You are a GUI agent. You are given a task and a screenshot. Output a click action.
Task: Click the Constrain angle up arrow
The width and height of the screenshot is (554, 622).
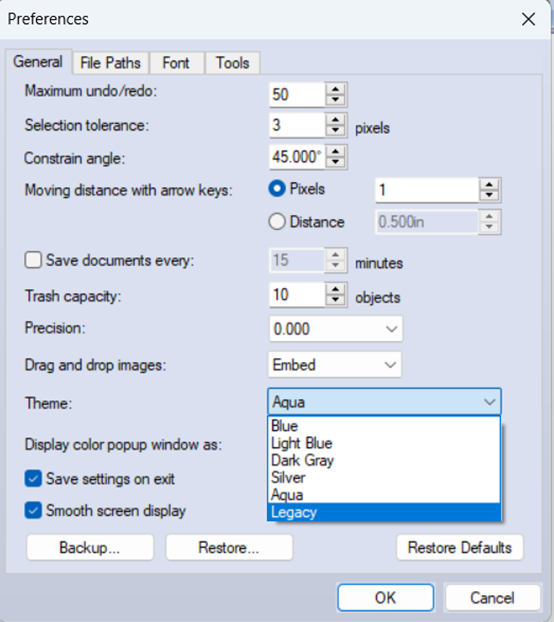[335, 151]
